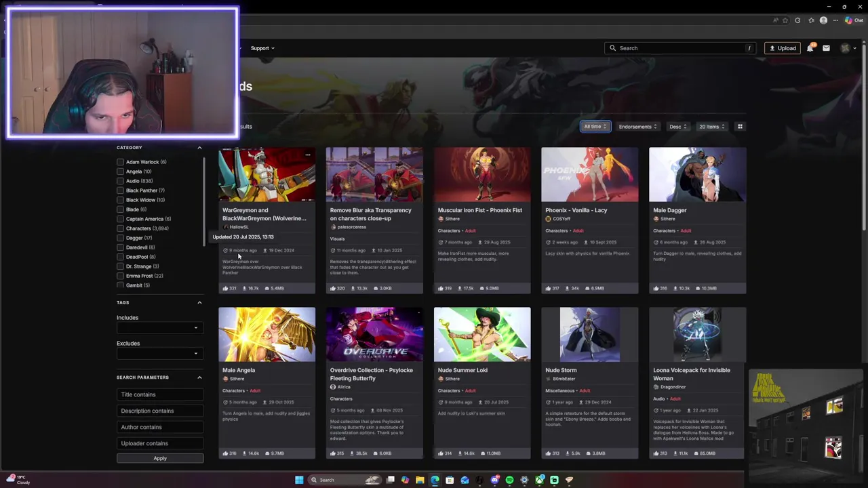Check the Characters category filter
868x488 pixels.
[x=121, y=228]
